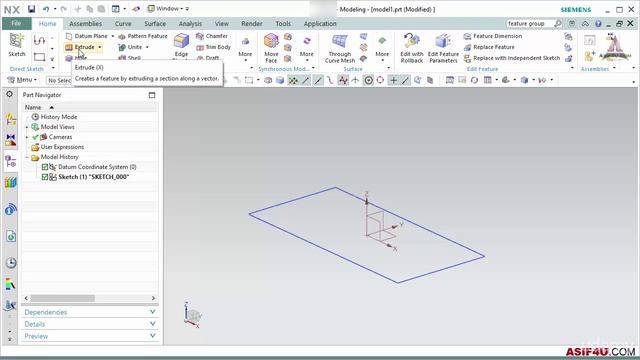Sort by the Name column header

click(89, 107)
